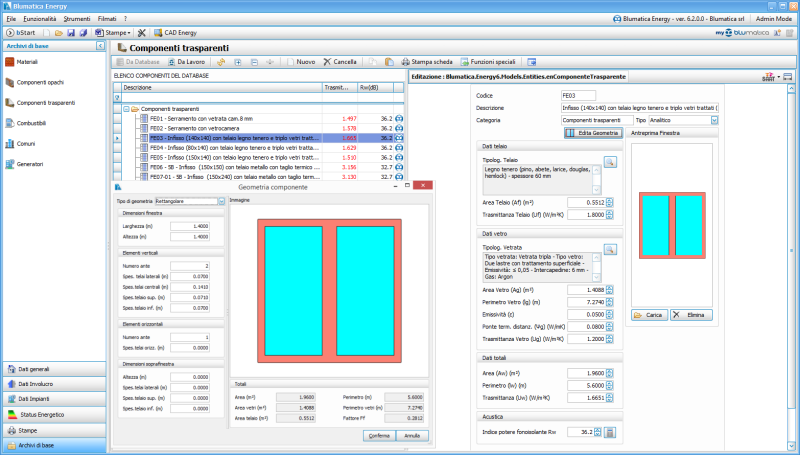Adjust the Trasmittanza Vetro (Ug) stepper
This screenshot has width=800, height=455.
(610, 339)
